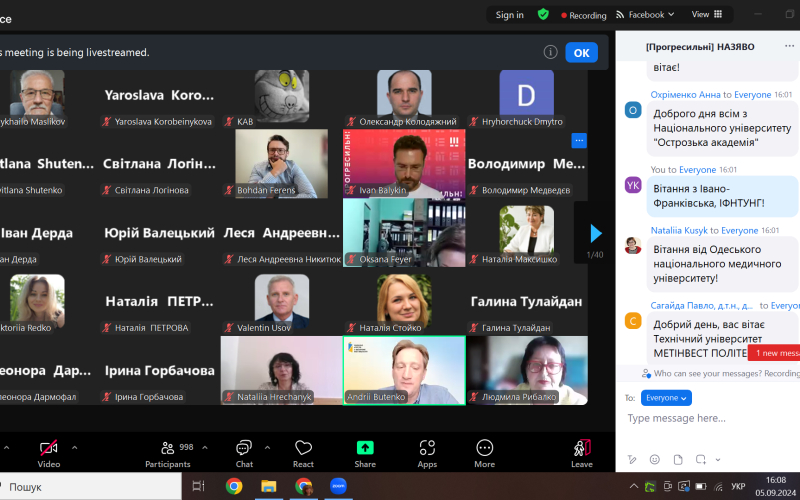This screenshot has height=500, width=800.
Task: Click the Windows search box Пошук
Action: pos(90,487)
